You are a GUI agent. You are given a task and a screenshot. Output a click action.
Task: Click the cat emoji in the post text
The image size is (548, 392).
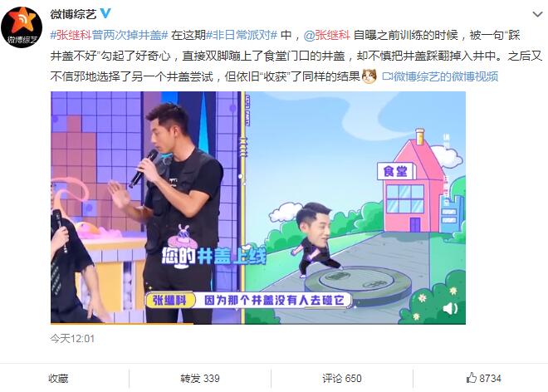click(x=369, y=76)
